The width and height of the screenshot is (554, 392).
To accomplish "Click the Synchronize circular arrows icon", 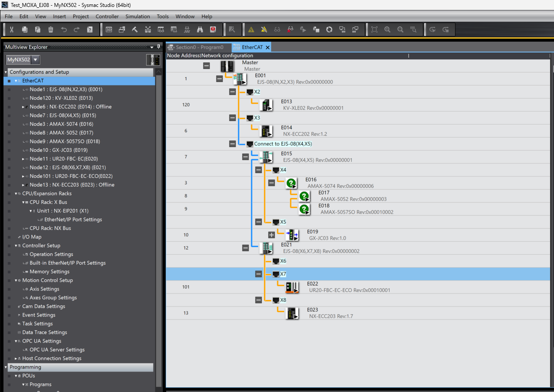I will [x=329, y=29].
